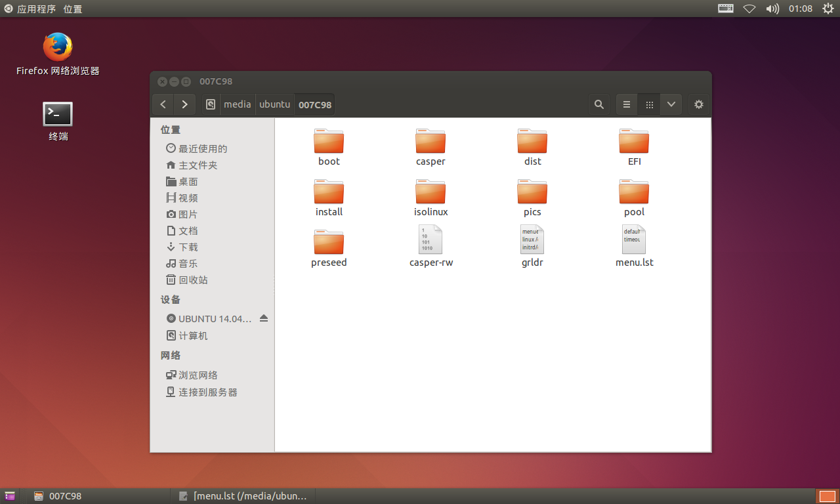
Task: Open the sound volume indicator
Action: (772, 9)
